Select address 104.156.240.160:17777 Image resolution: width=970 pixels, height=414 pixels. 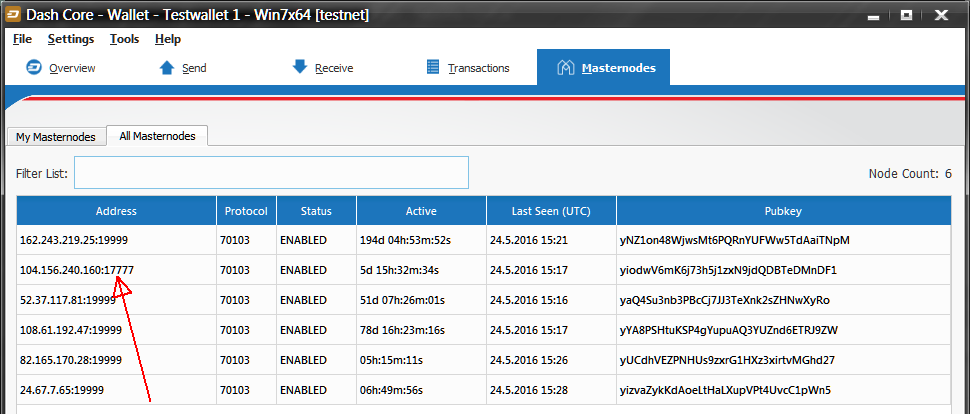tap(77, 270)
